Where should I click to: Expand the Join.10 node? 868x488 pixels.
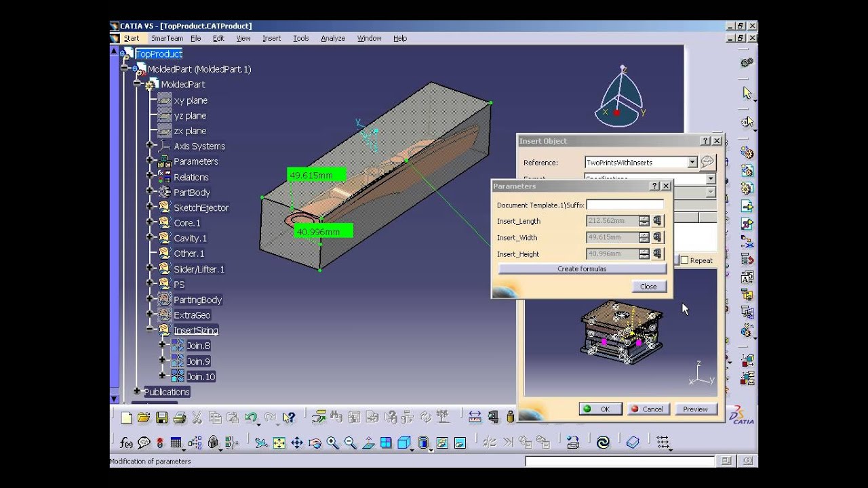click(x=162, y=376)
